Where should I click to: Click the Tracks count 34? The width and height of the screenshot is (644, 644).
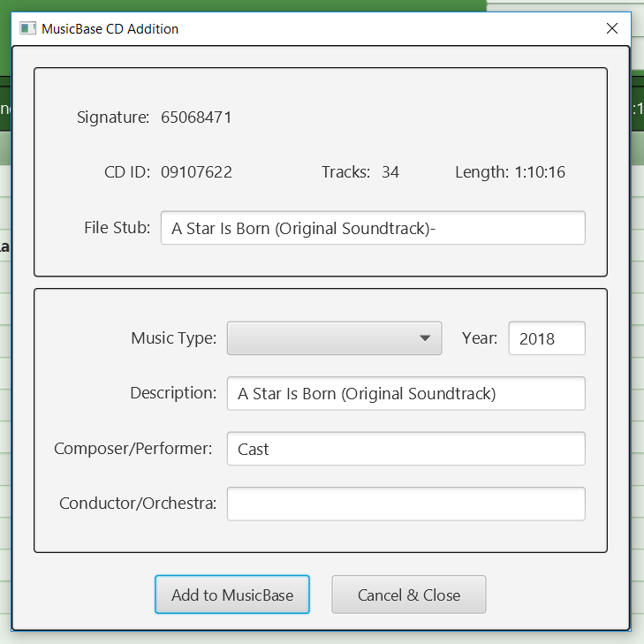[390, 172]
